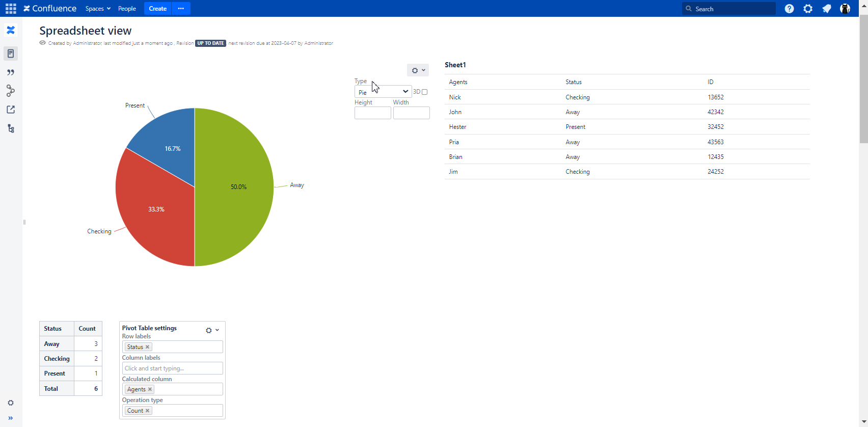The image size is (868, 427).
Task: Toggle the watch eye icon under title
Action: [x=43, y=43]
